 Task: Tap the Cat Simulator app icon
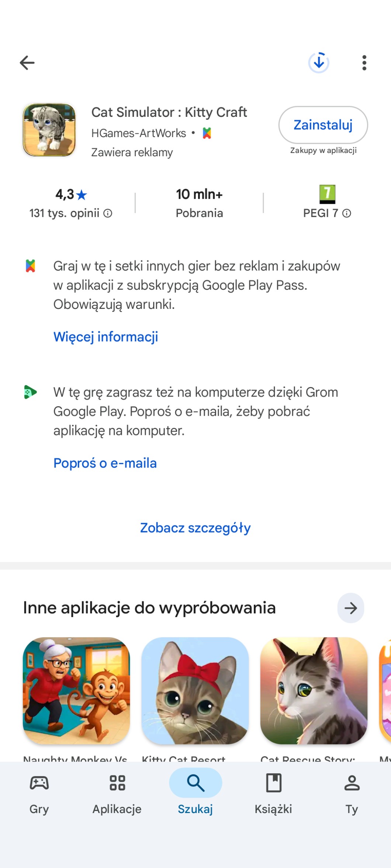coord(49,130)
